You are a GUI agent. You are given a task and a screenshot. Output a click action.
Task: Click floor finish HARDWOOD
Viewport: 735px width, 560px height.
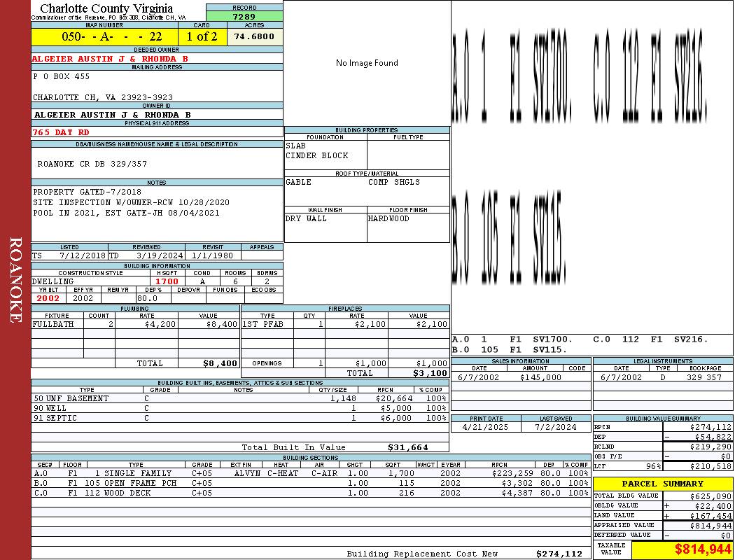click(x=388, y=219)
